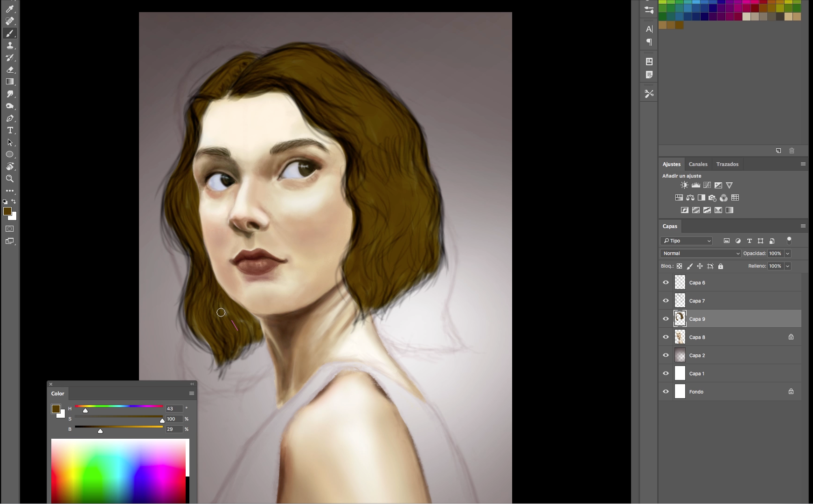The image size is (813, 504).
Task: Add a Color Balance adjustment
Action: [x=690, y=198]
